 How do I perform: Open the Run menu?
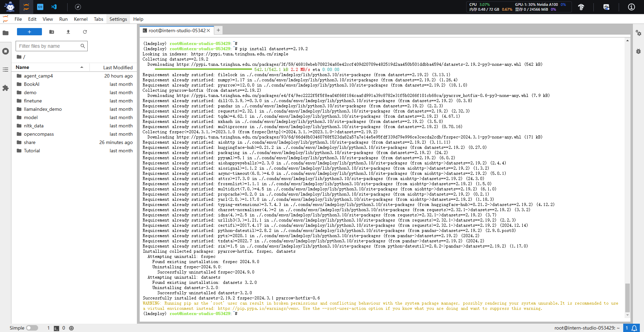[63, 19]
